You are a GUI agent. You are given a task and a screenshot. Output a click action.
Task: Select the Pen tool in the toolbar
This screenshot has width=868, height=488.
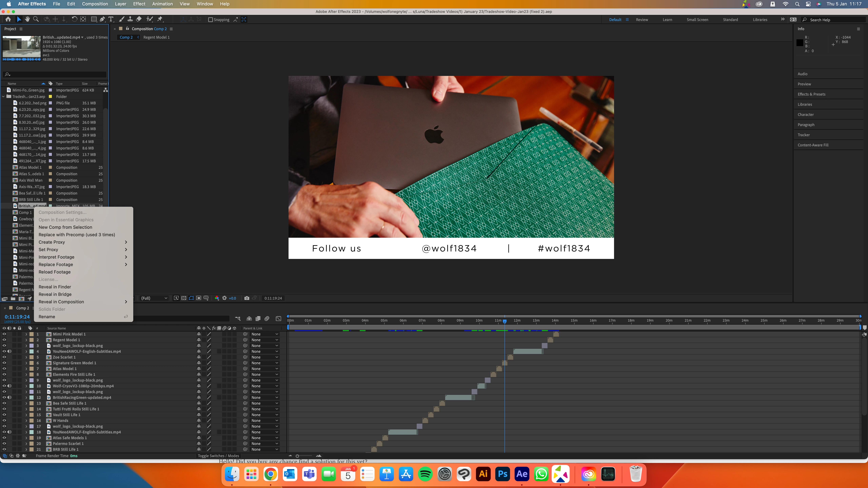(x=102, y=19)
